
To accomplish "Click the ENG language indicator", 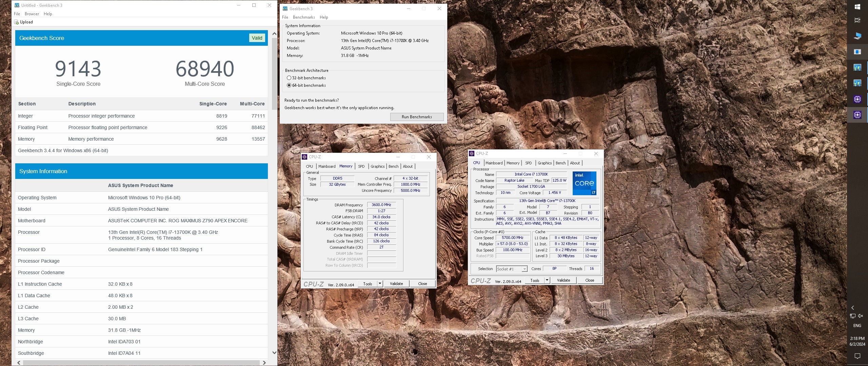I will pyautogui.click(x=857, y=326).
